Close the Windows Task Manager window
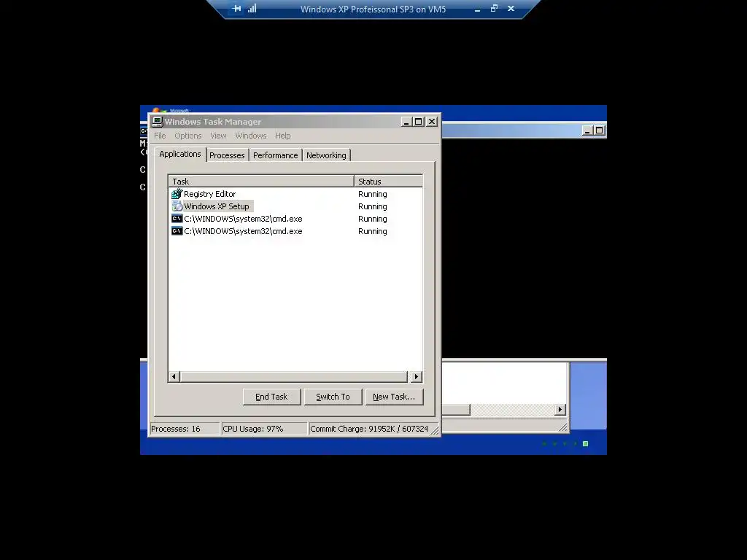The height and width of the screenshot is (560, 747). (432, 122)
